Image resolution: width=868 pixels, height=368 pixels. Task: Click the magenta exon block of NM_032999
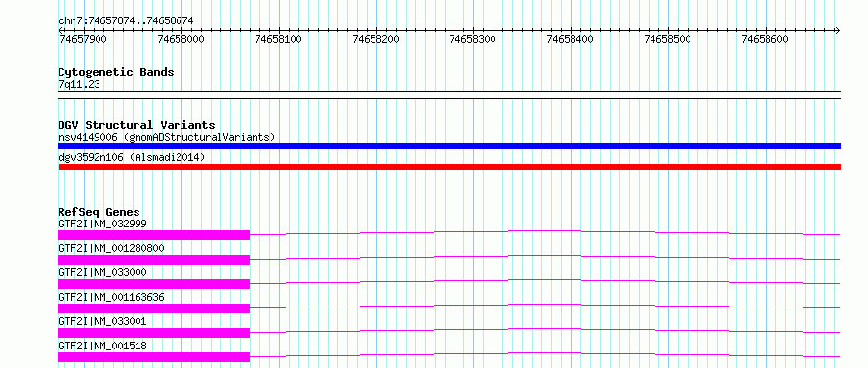[x=154, y=235]
